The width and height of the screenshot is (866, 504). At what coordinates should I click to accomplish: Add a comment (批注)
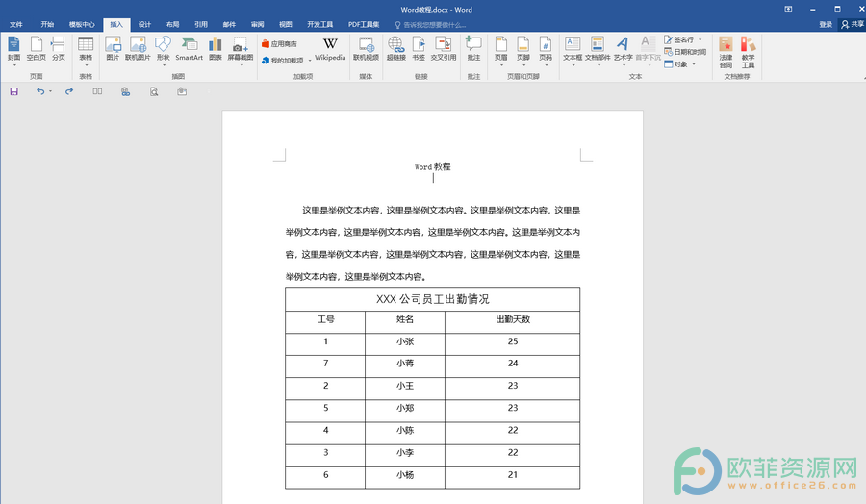pyautogui.click(x=473, y=49)
